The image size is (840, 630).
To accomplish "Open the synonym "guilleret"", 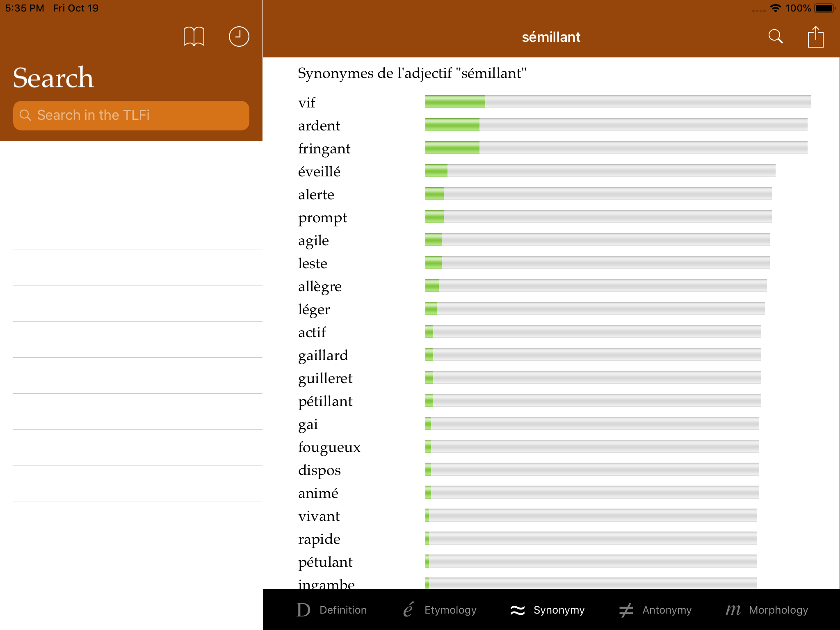I will click(325, 378).
